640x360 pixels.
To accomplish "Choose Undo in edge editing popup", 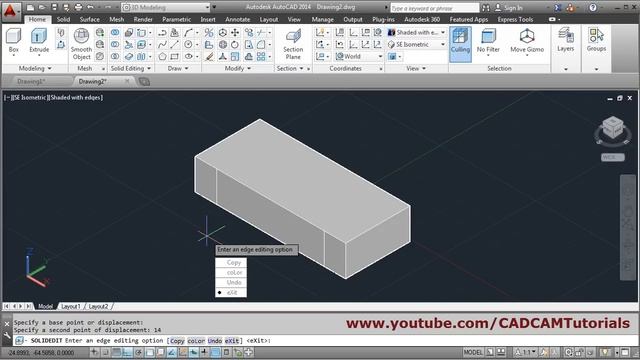I will click(x=231, y=282).
